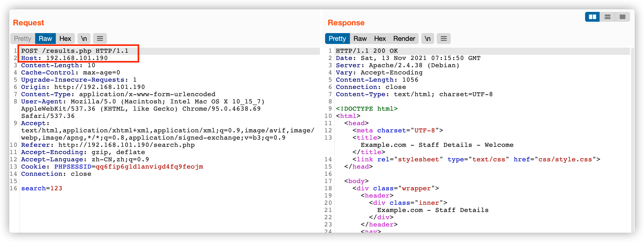Select the Hex tab in Response

point(380,39)
